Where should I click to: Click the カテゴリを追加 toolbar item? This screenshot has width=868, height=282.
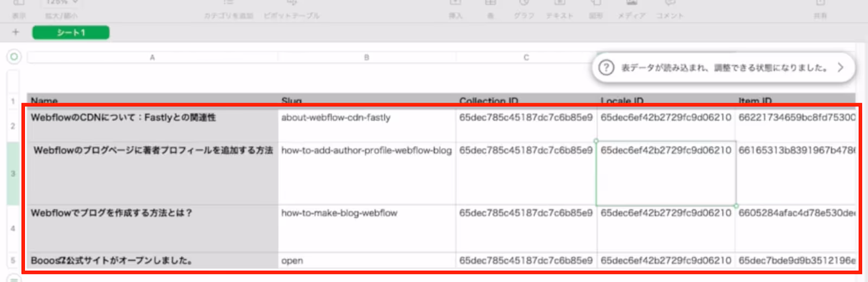point(228,10)
